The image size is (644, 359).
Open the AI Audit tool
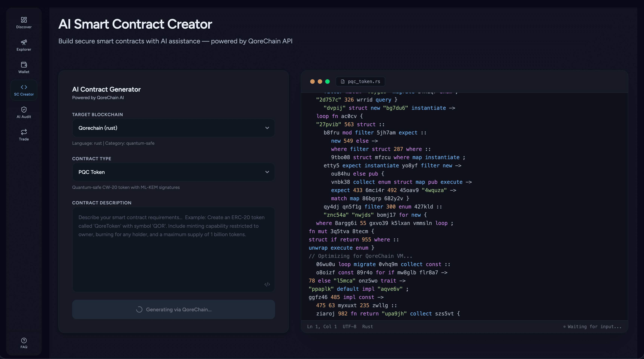tap(24, 112)
